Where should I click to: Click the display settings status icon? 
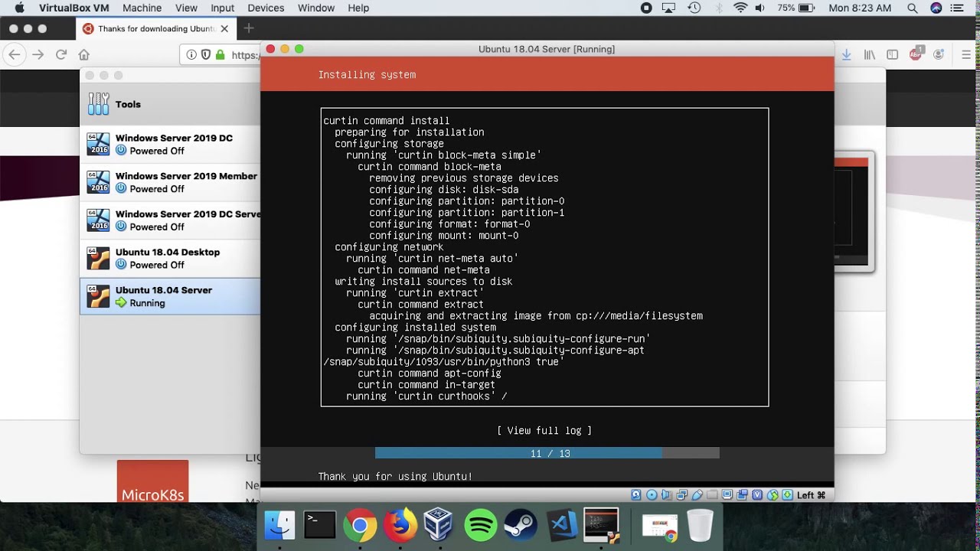(x=727, y=495)
